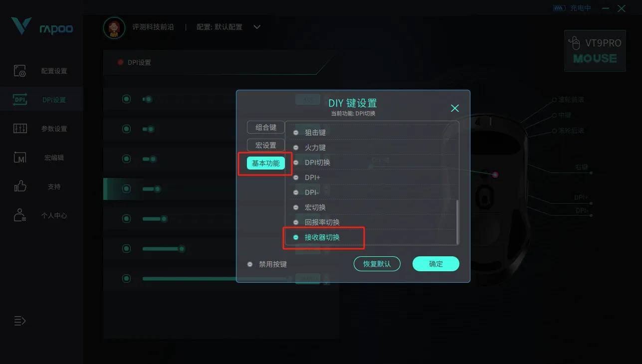Viewport: 642px width, 364px height.
Task: Select the 接收器切换 radio option
Action: (x=296, y=237)
